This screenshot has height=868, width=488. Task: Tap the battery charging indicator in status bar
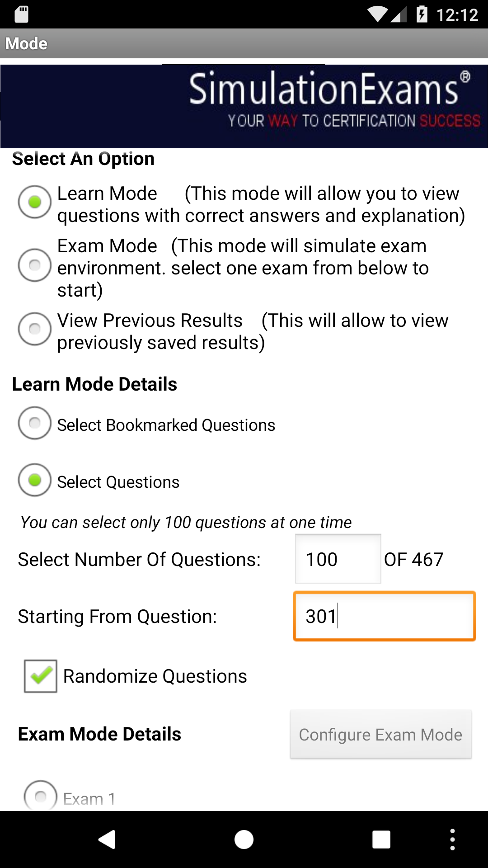click(x=422, y=14)
